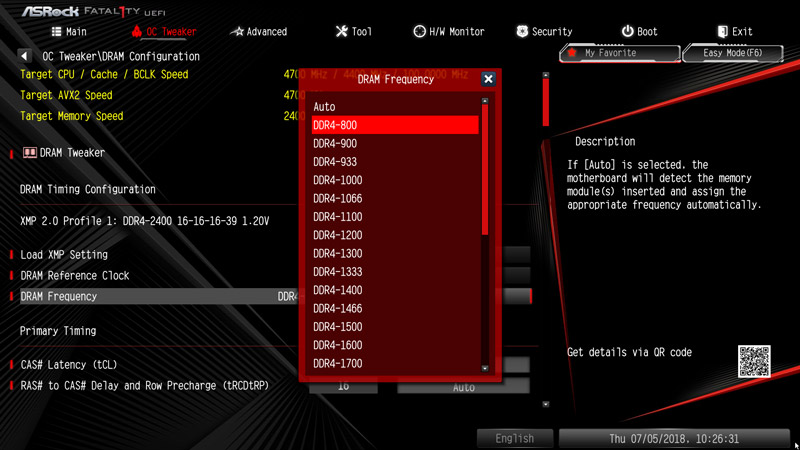Choose DDR4-1333 option

(395, 272)
